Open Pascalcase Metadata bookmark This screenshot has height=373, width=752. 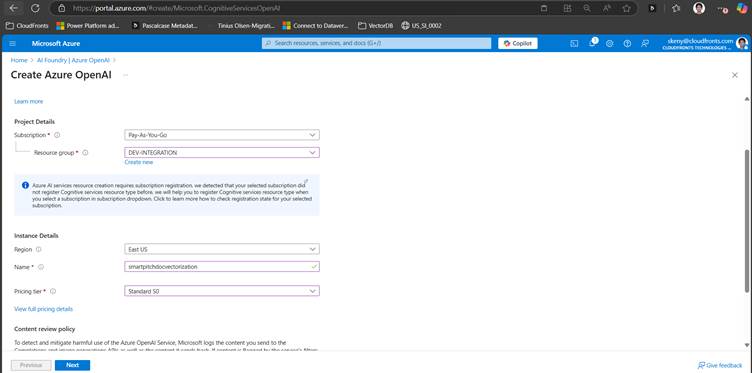coord(164,25)
